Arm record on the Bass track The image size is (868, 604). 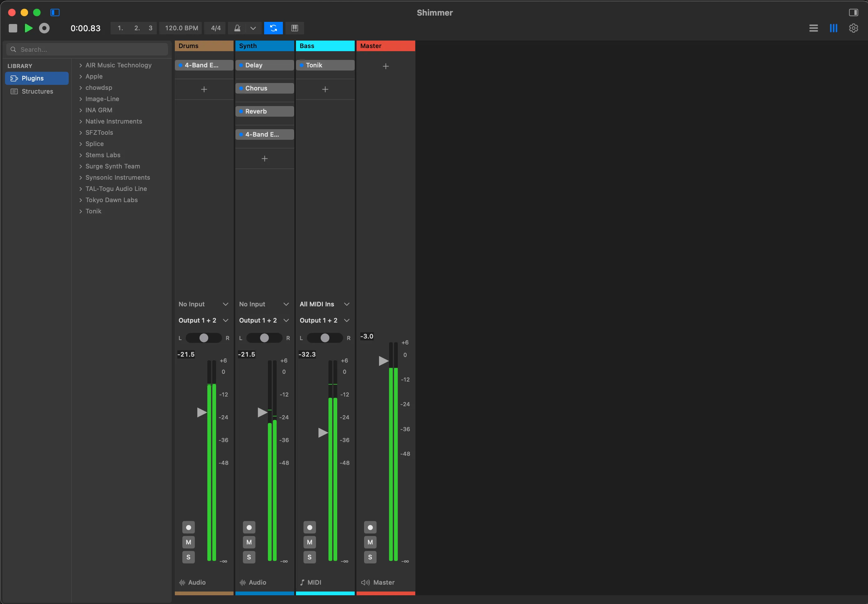tap(310, 527)
